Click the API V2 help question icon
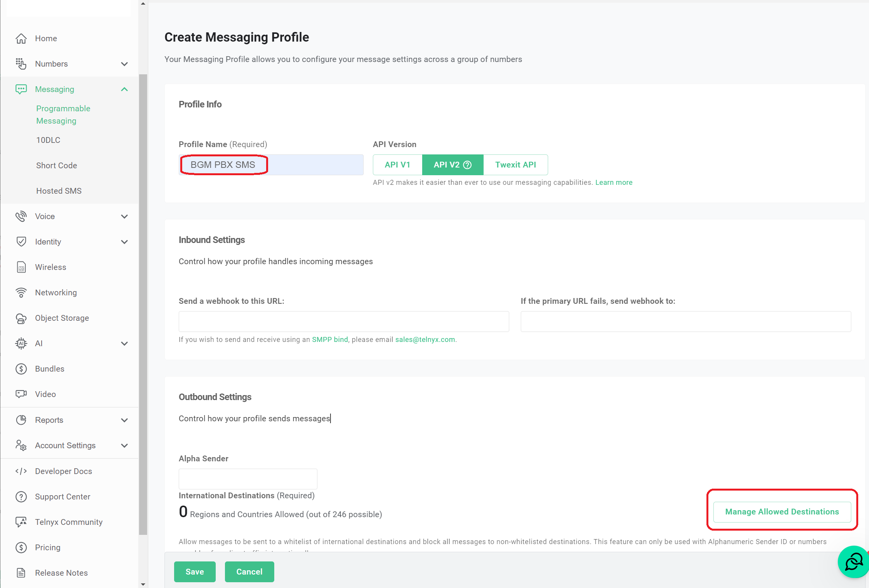The height and width of the screenshot is (588, 869). click(x=467, y=165)
